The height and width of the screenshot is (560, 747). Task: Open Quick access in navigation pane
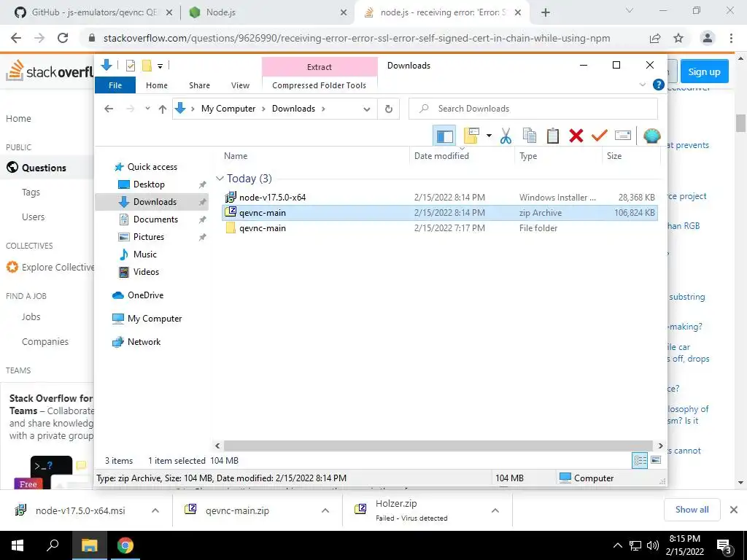coord(152,167)
